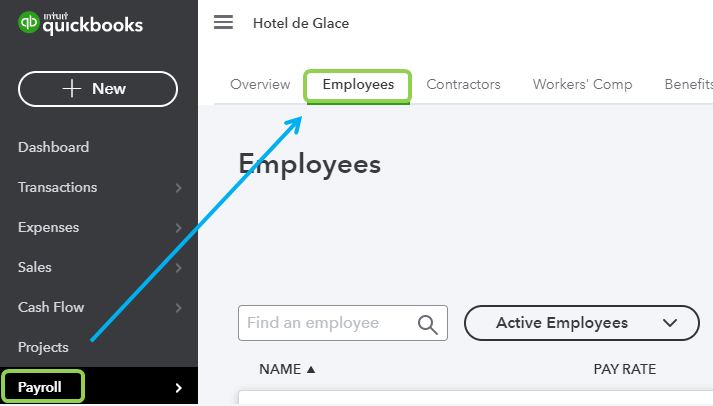Switch to the Workers' Comp tab
The width and height of the screenshot is (713, 406).
582,85
